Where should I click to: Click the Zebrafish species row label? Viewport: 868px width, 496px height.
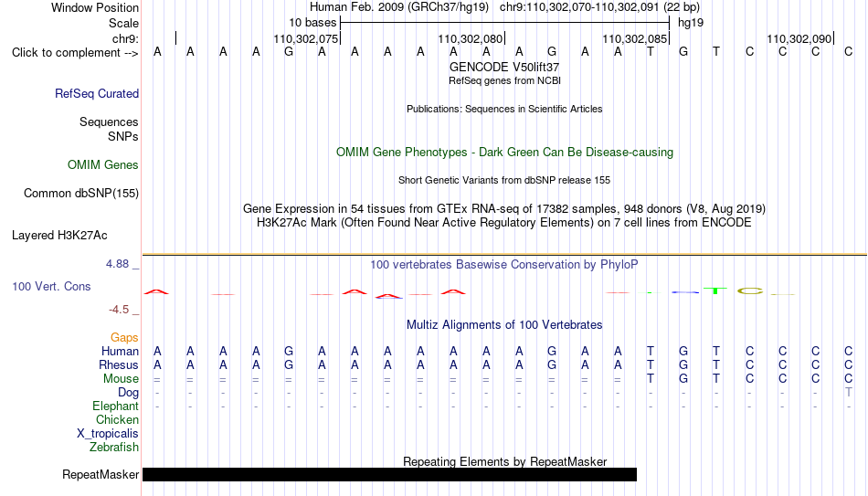pyautogui.click(x=114, y=448)
